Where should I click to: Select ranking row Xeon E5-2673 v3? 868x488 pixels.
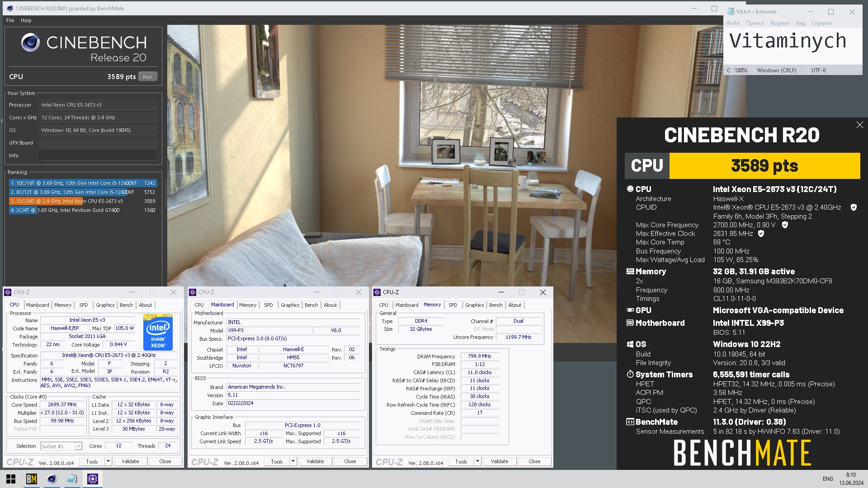click(83, 201)
